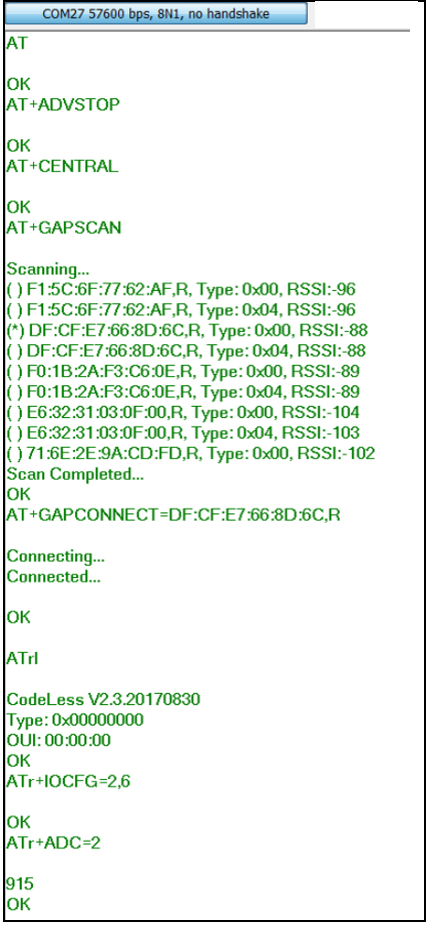Click the AT+CENTRAL command line
Image resolution: width=432 pixels, height=927 pixels.
click(x=62, y=167)
